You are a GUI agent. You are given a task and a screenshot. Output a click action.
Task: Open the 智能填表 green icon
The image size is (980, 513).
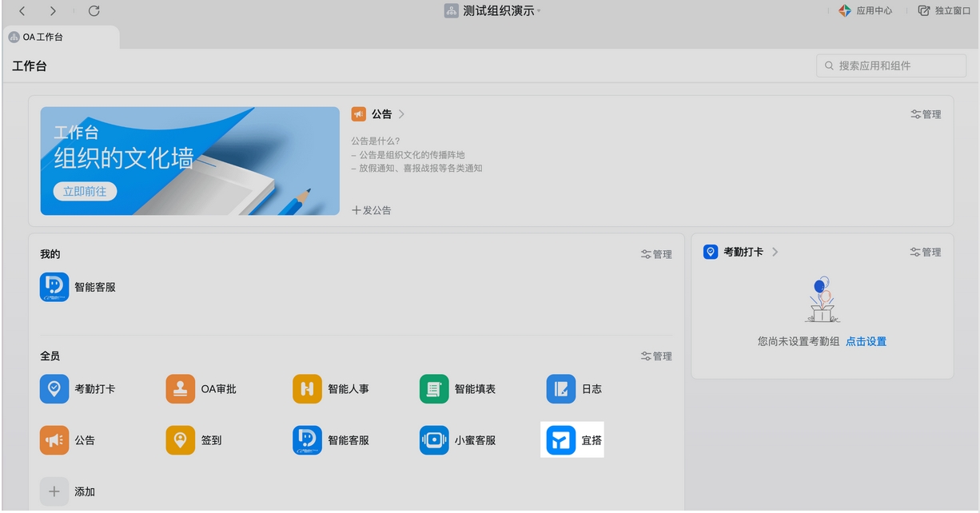pyautogui.click(x=434, y=389)
